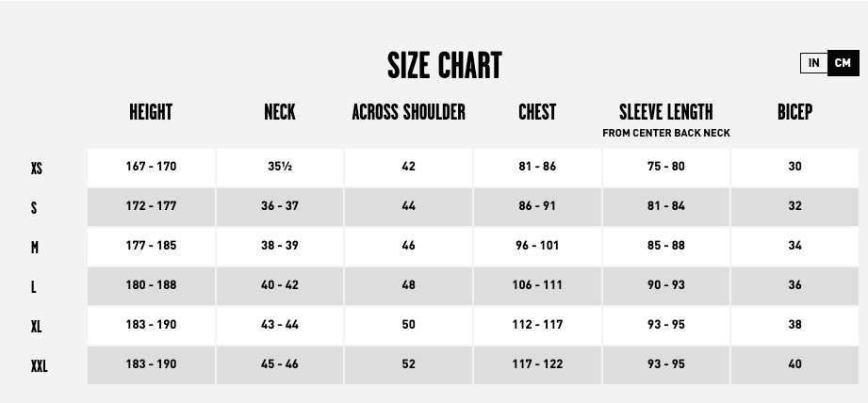868x403 pixels.
Task: Click the L height value 180 - 188
Action: (x=151, y=285)
